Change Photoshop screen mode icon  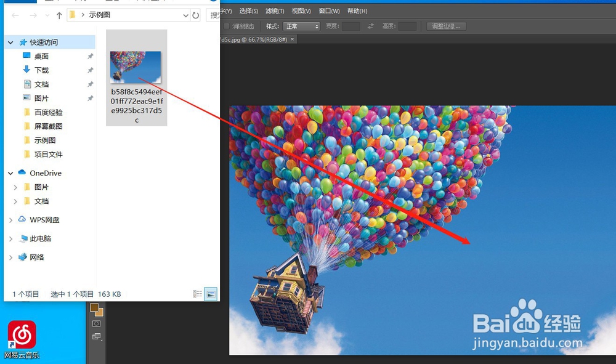[x=96, y=336]
